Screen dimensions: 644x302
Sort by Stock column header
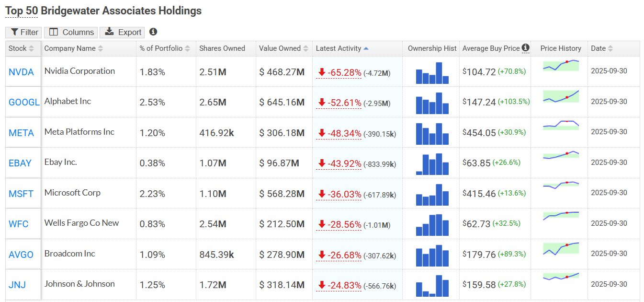pos(21,48)
